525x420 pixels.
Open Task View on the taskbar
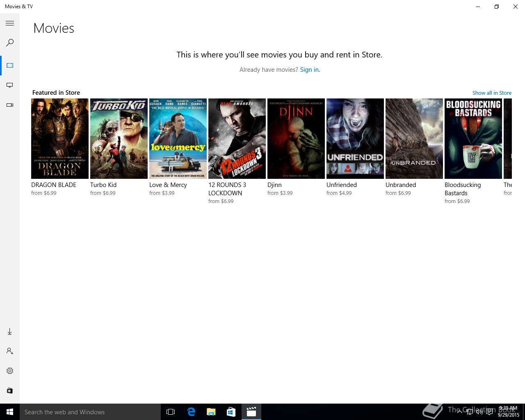click(x=171, y=412)
